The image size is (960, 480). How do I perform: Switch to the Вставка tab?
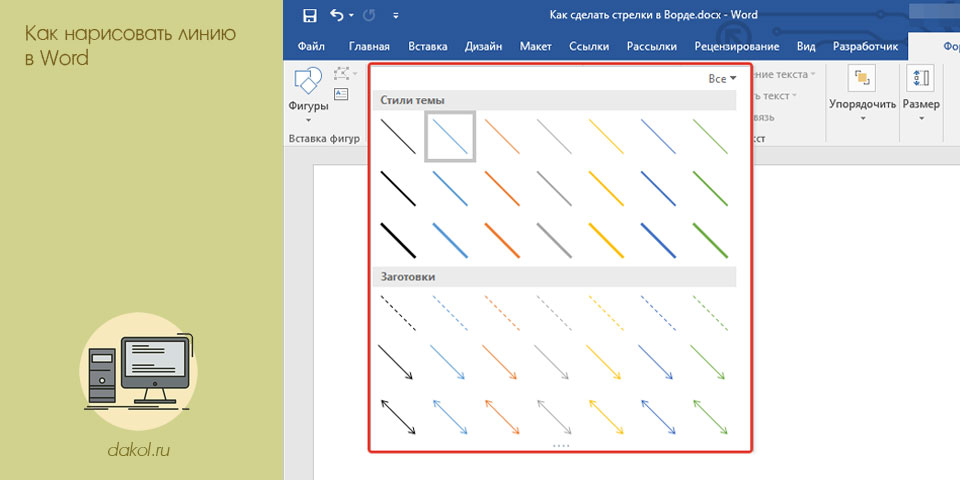tap(427, 47)
